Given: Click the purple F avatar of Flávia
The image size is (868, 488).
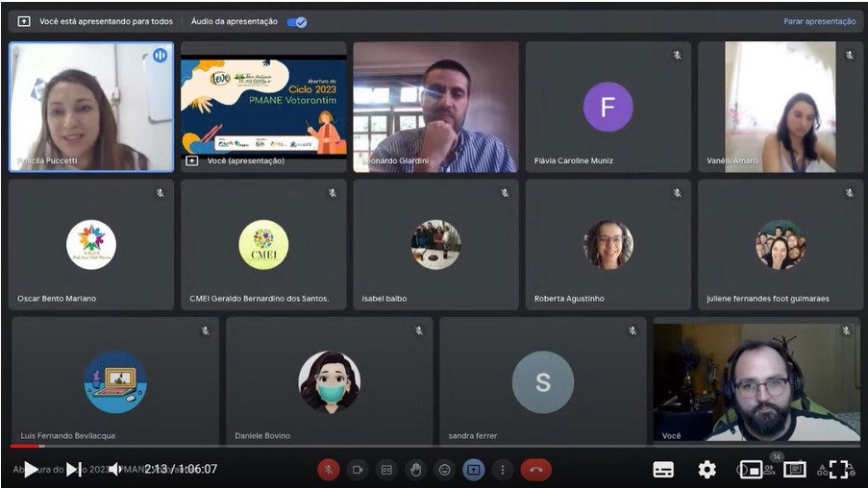Looking at the screenshot, I should (x=608, y=107).
